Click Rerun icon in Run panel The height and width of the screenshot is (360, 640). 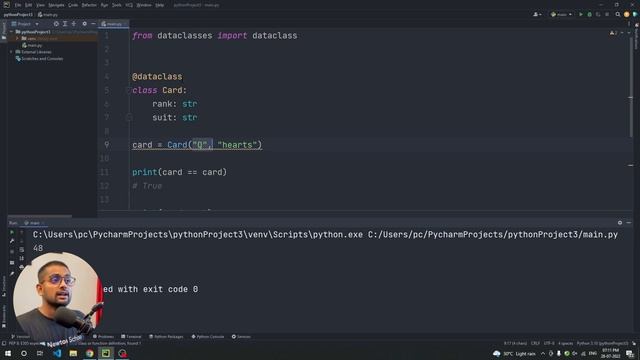12,232
